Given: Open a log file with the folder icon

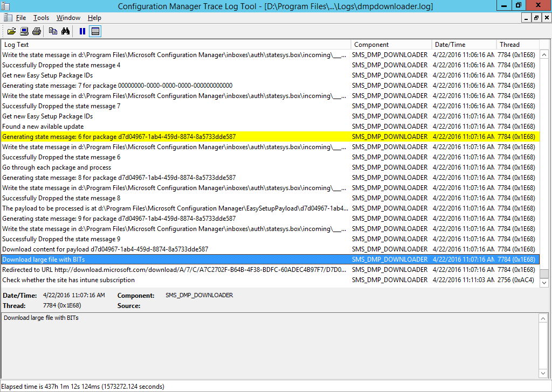Looking at the screenshot, I should 11,31.
